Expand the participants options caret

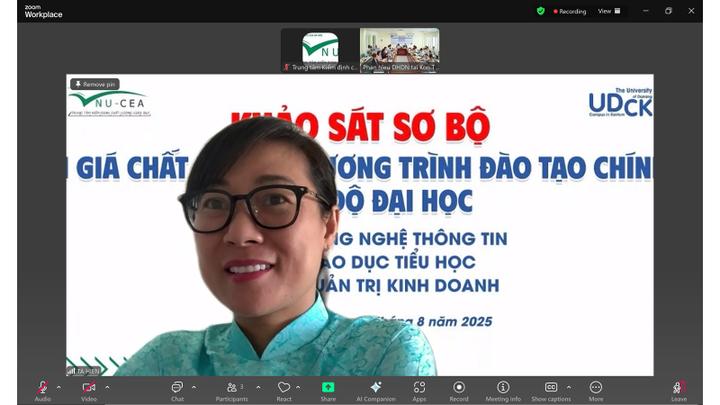[259, 388]
